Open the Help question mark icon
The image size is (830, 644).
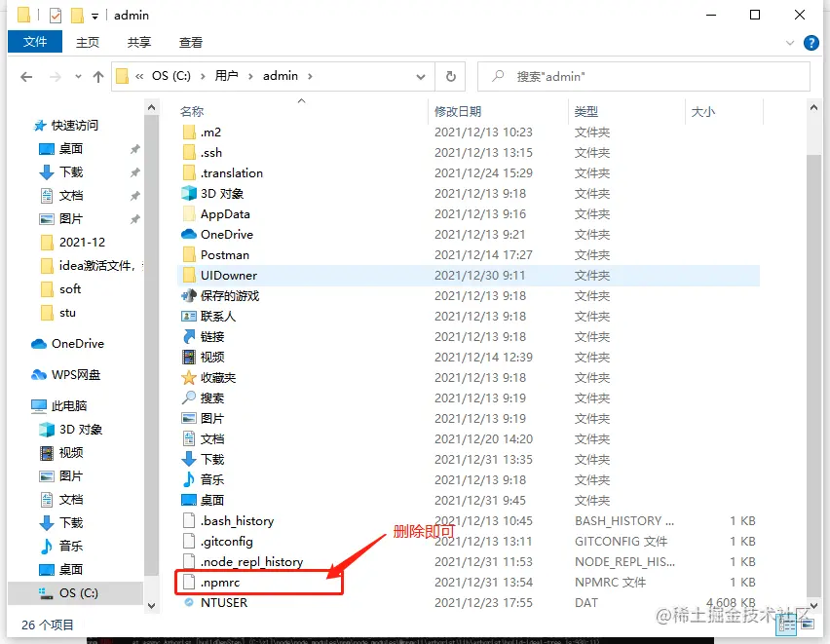click(x=811, y=43)
